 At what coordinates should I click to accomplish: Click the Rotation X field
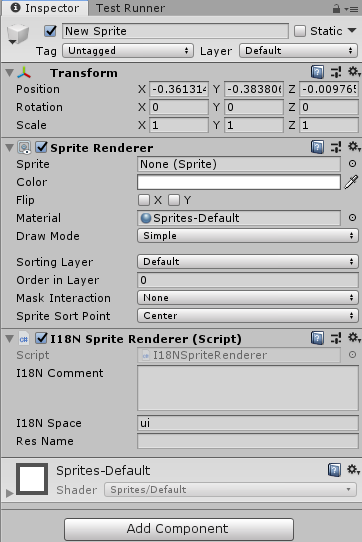(179, 107)
